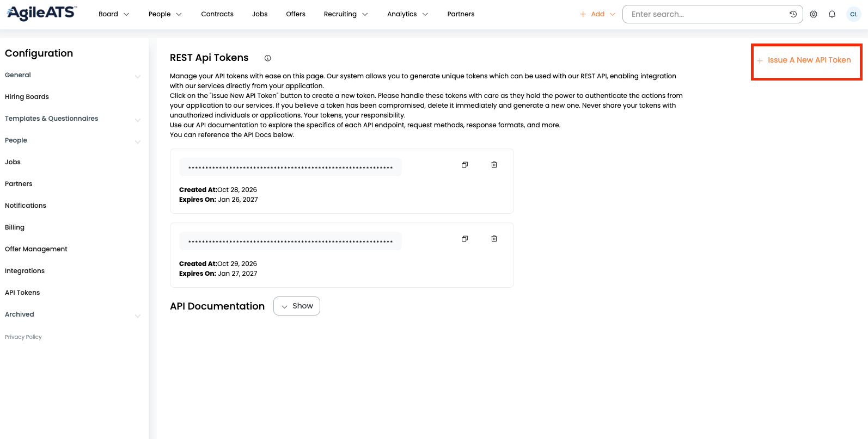The image size is (868, 439).
Task: Expand the Analytics menu
Action: pyautogui.click(x=407, y=14)
